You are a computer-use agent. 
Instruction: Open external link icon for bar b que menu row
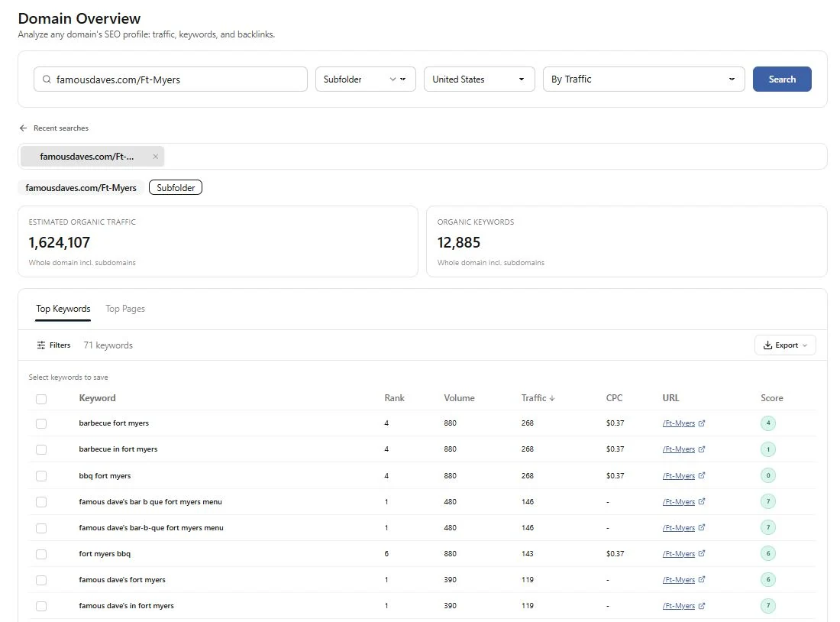point(702,502)
